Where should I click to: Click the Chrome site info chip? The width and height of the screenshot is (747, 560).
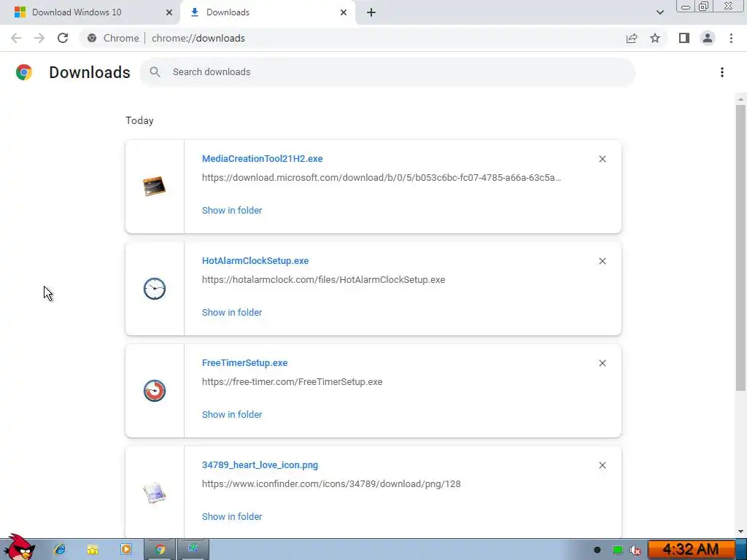113,38
